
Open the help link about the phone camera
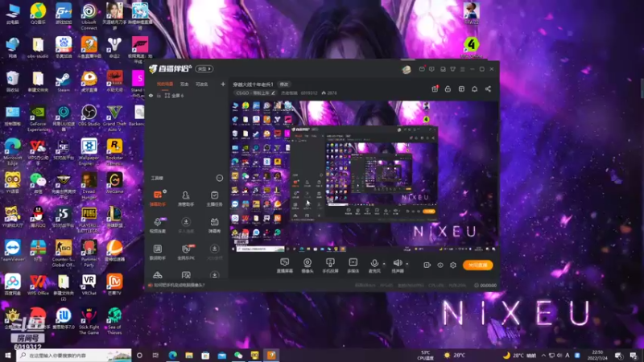(179, 285)
